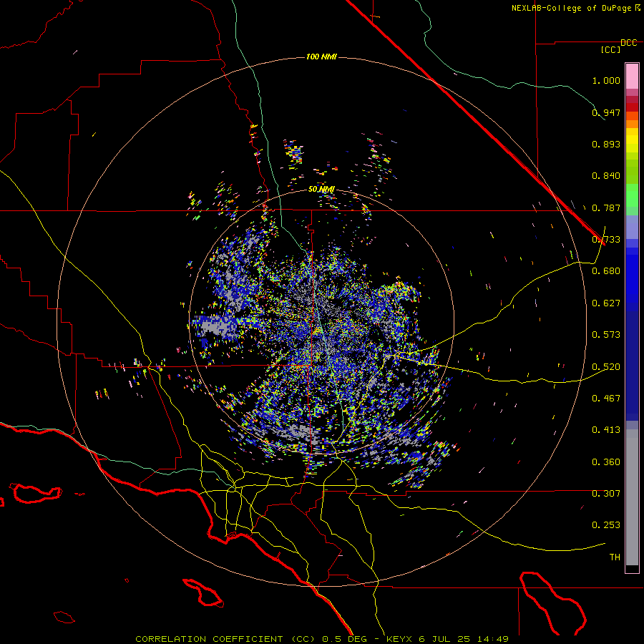Click the 100 NMI range ring label
The height and width of the screenshot is (644, 644).
coord(321,57)
